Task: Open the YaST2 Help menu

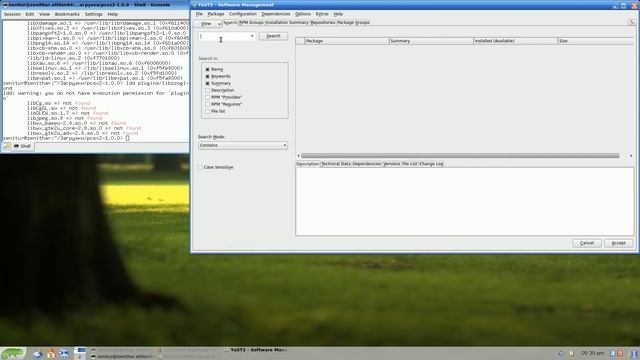Action: 338,14
